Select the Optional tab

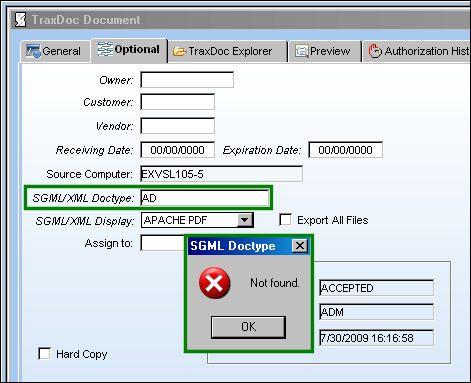tap(129, 50)
